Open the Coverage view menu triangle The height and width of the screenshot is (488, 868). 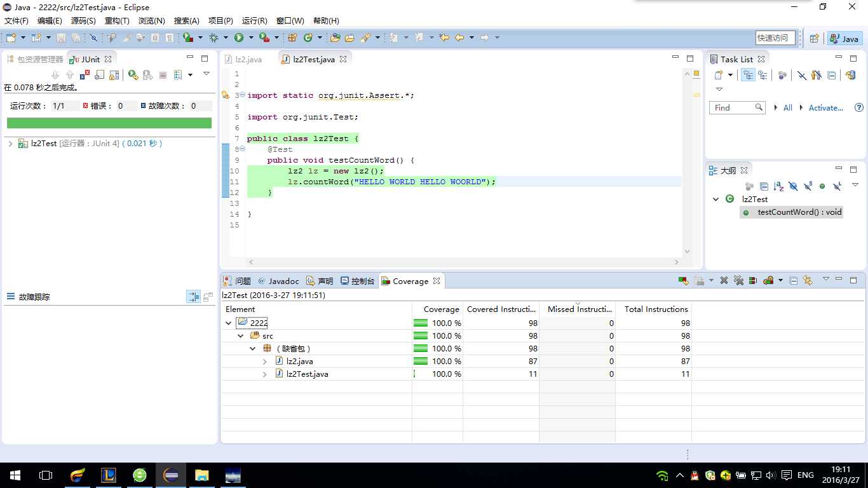tap(826, 279)
